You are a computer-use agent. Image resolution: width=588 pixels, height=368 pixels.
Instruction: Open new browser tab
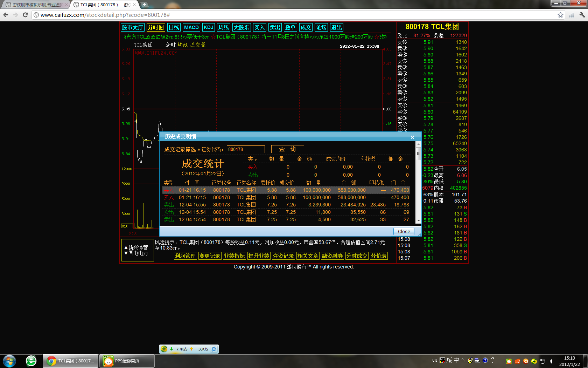(x=144, y=5)
